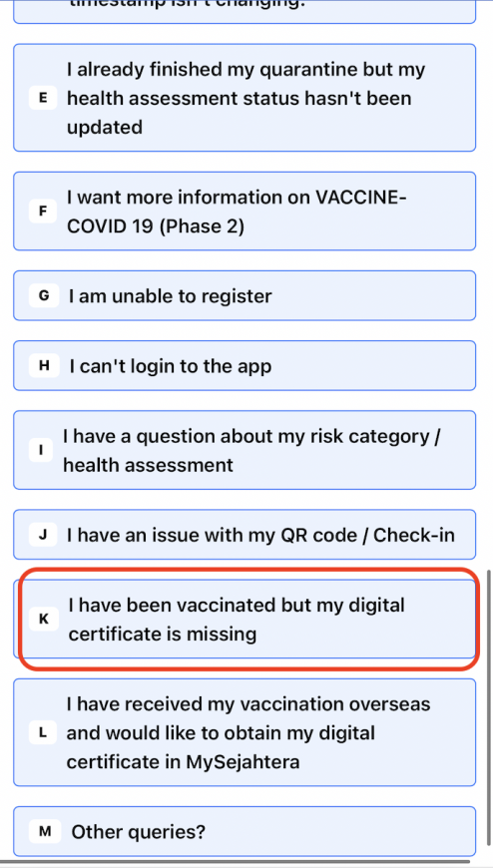
Task: Click the E letter badge
Action: (x=43, y=99)
